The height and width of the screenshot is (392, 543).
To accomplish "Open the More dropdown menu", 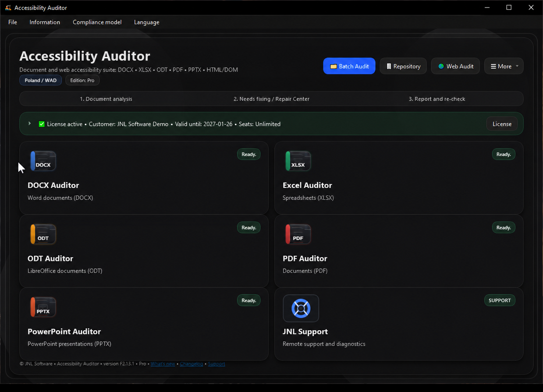I will tap(504, 66).
